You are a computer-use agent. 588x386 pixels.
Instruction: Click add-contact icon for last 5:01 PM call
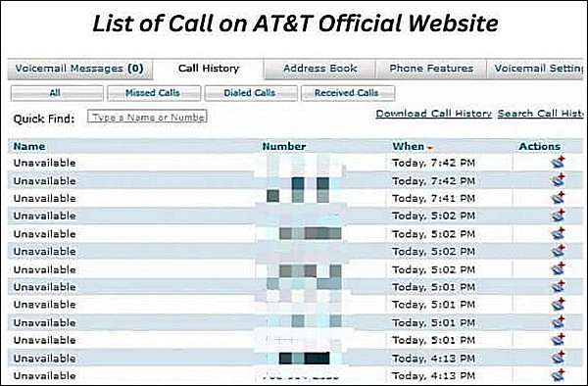558,340
